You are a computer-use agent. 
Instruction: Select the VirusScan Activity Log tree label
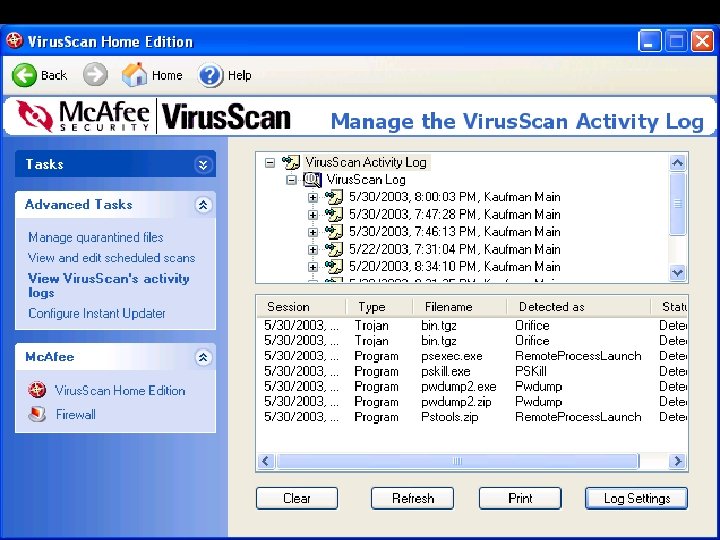click(x=366, y=162)
